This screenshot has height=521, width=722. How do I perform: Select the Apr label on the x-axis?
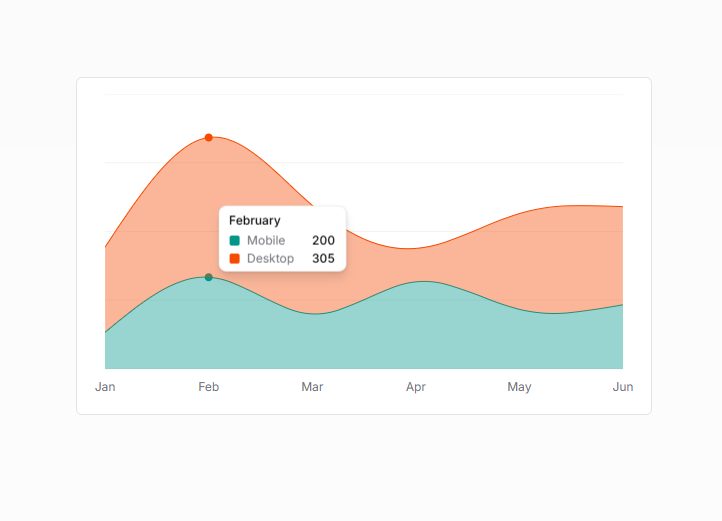point(416,387)
